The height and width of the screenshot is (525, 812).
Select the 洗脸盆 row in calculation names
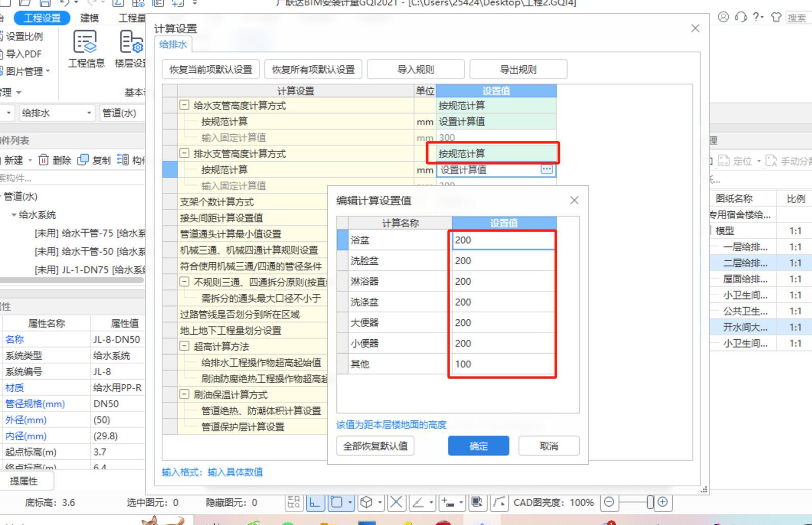399,261
